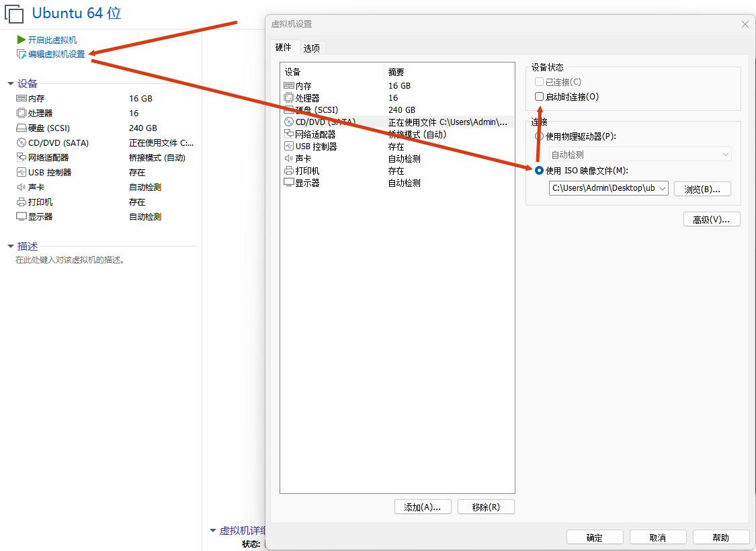Click the 移除(R) button

click(x=486, y=507)
